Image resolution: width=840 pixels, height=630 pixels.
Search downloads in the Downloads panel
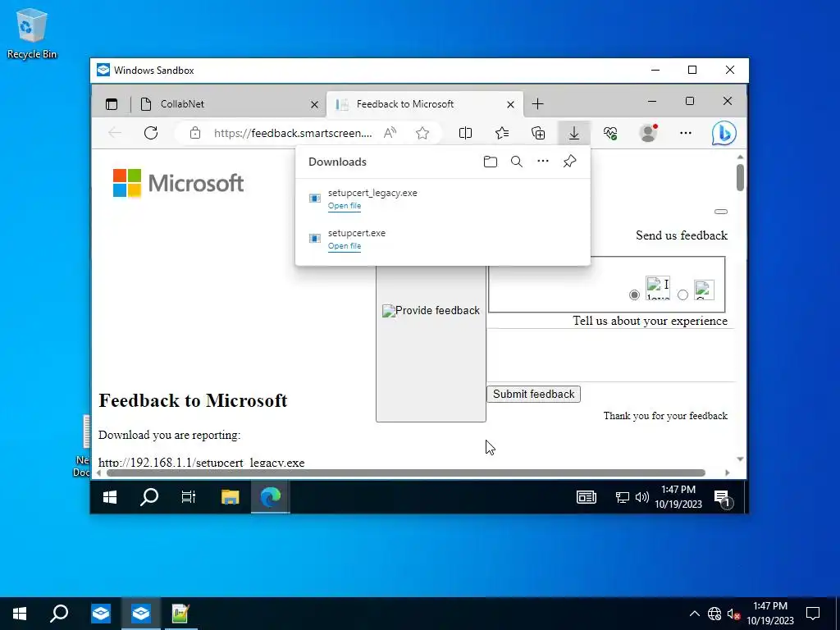(x=517, y=162)
